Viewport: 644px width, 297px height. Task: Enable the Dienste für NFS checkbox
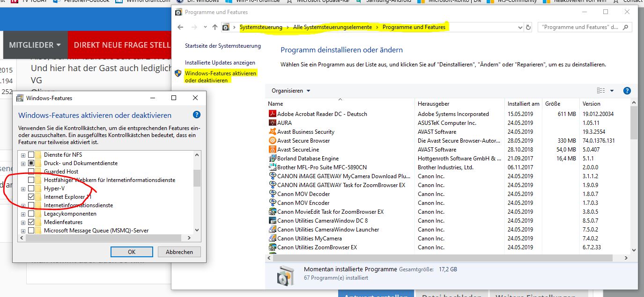click(x=31, y=154)
